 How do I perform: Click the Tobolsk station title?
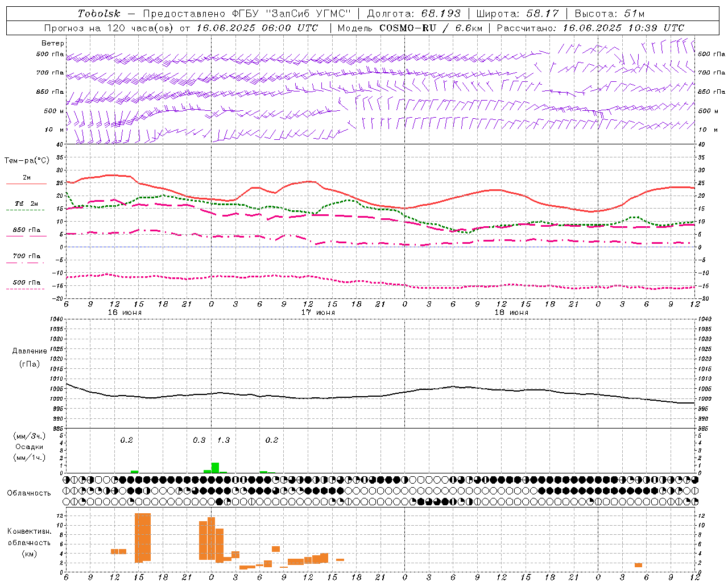(99, 14)
